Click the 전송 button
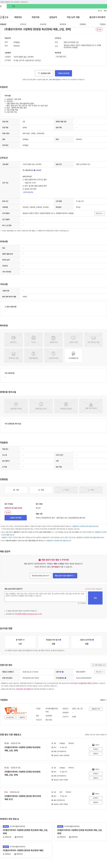Screen dimensions: 107x868 coord(95,598)
